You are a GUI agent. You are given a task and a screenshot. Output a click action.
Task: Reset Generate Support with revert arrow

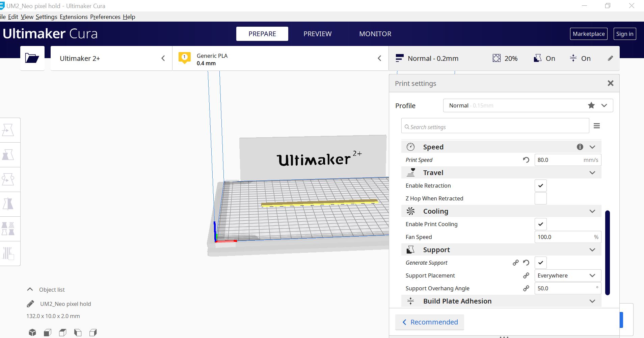point(526,263)
